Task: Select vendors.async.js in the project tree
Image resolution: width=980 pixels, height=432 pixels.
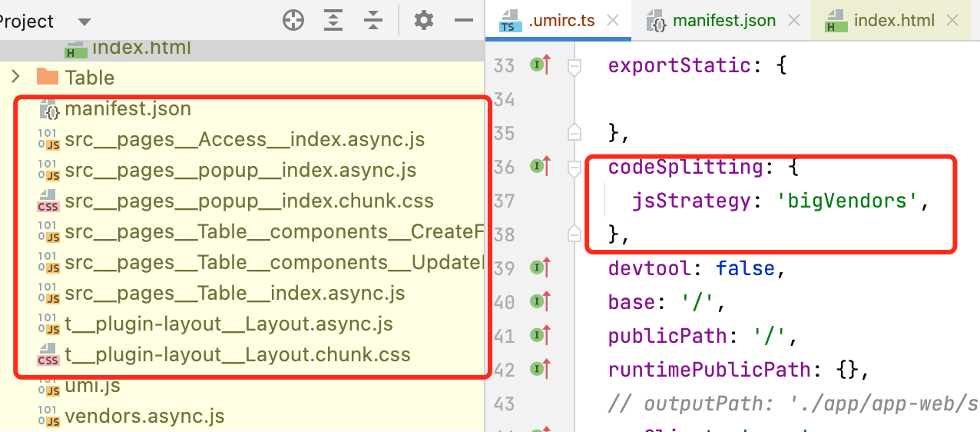Action: 144,416
